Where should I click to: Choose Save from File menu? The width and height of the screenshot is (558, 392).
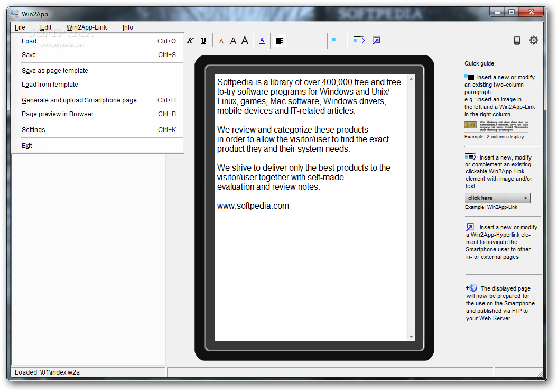[98, 55]
